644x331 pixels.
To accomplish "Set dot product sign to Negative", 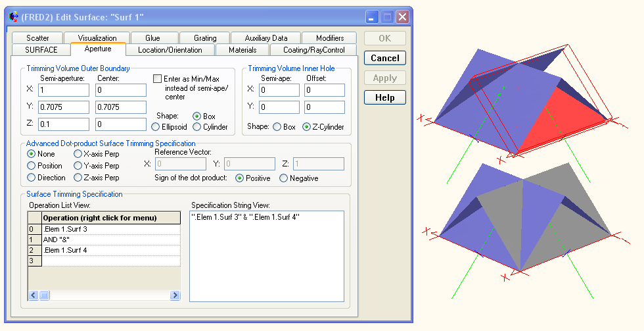I will coord(284,178).
